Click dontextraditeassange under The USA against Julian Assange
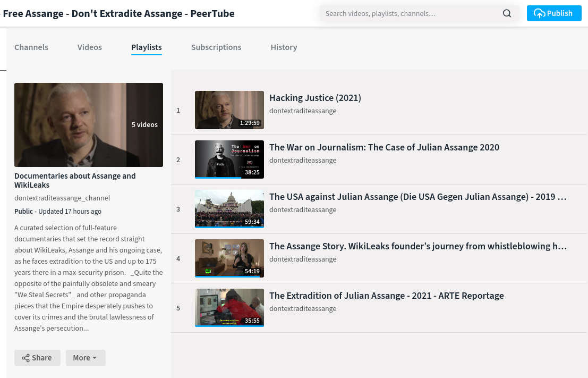 pos(303,210)
